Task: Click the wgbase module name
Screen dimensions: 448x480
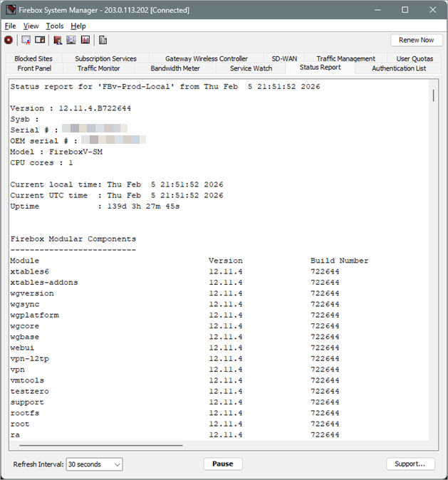Action: point(25,337)
